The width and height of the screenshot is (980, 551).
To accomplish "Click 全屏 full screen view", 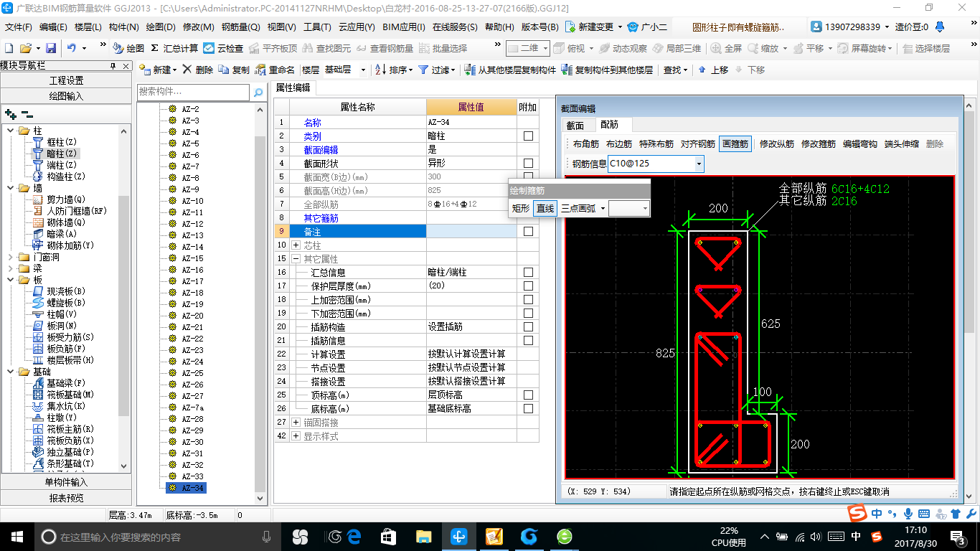I will (x=727, y=48).
